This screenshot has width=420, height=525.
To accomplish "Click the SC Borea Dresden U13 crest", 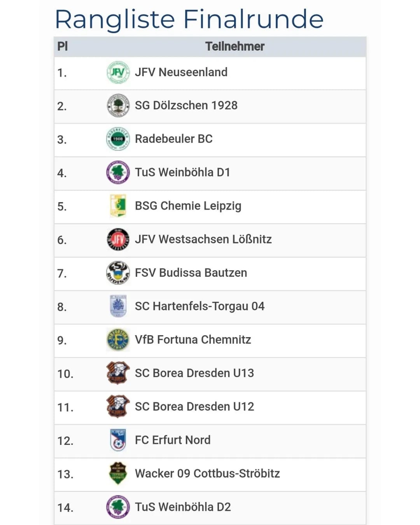I will [x=118, y=373].
